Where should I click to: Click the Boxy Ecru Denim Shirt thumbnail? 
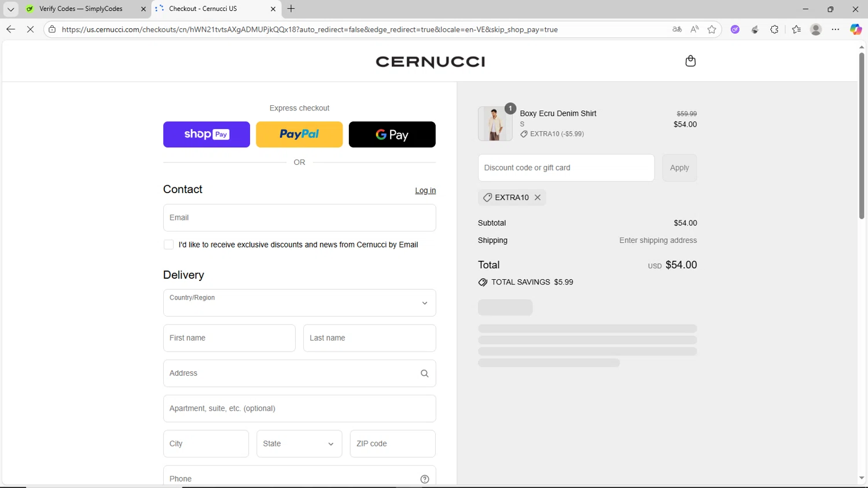click(495, 124)
